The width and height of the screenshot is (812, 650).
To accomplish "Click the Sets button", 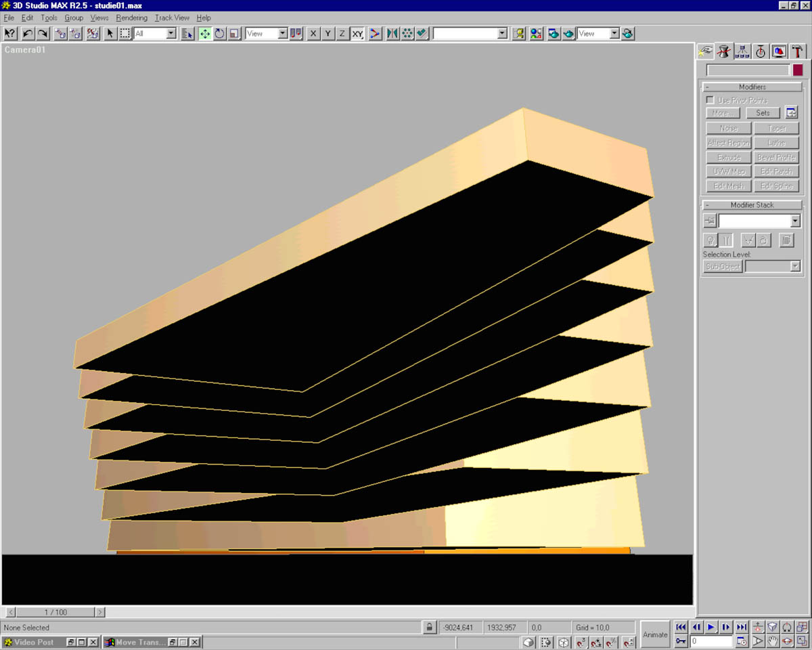I will click(x=763, y=113).
